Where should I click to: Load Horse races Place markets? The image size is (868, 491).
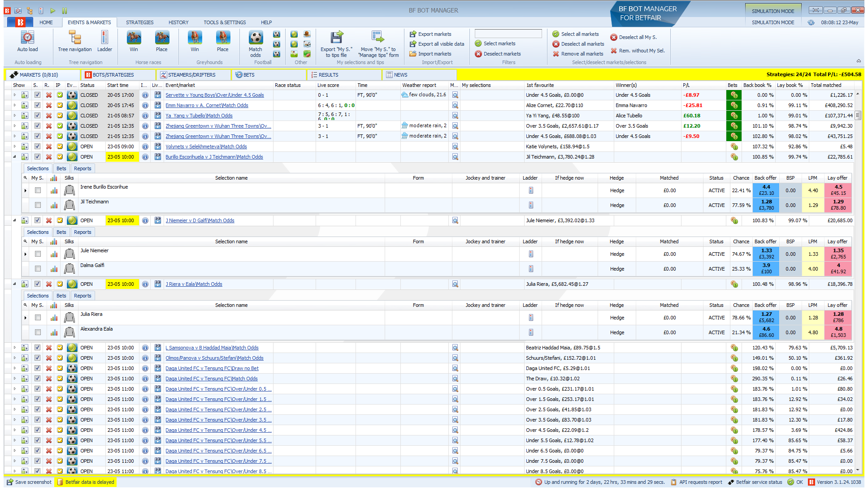pyautogui.click(x=162, y=41)
